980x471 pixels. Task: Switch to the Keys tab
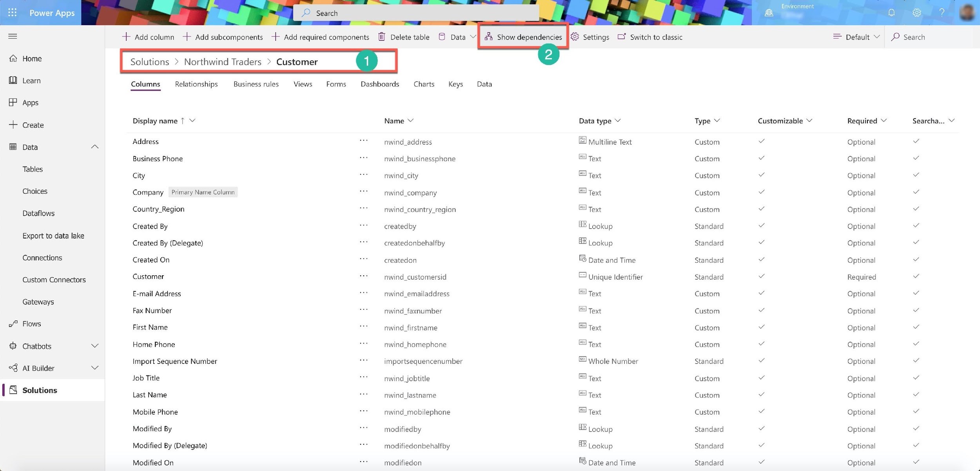(456, 84)
